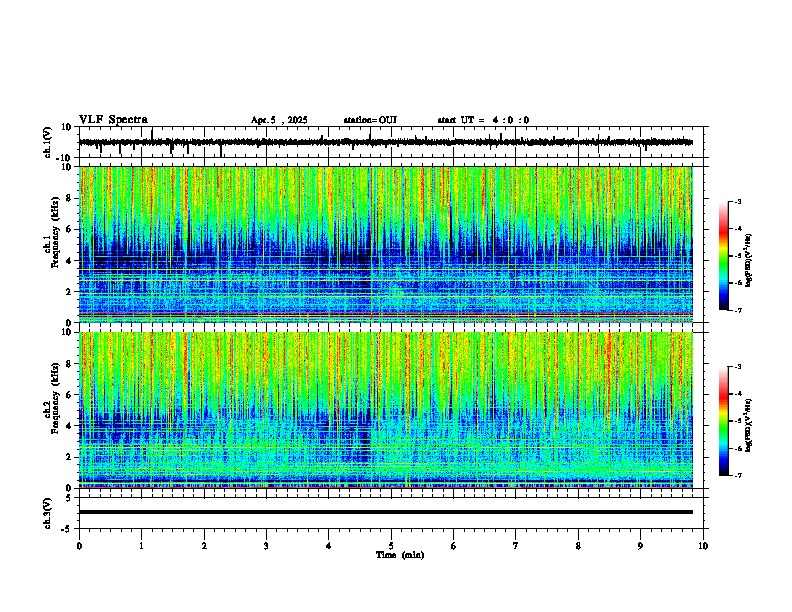
Task: Click the "2" kHz tick of ch.2 spectrogram
Action: pyautogui.click(x=70, y=457)
